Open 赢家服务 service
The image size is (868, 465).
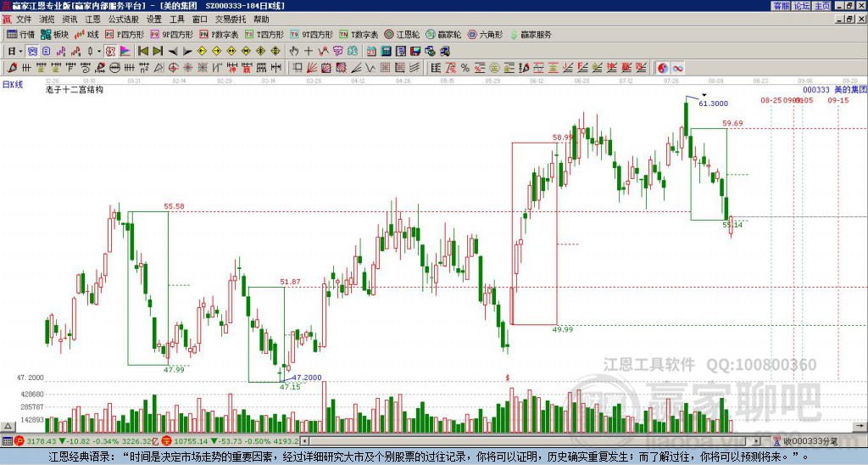(531, 34)
